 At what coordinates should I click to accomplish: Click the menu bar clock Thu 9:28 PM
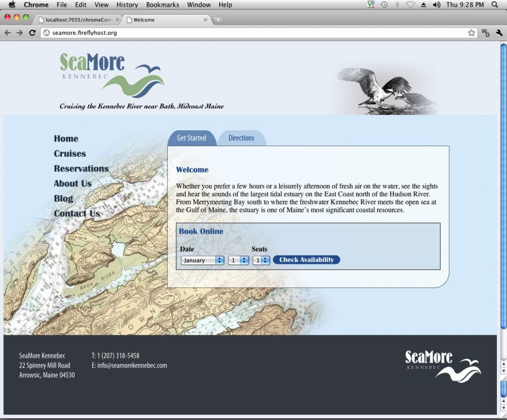click(x=465, y=5)
